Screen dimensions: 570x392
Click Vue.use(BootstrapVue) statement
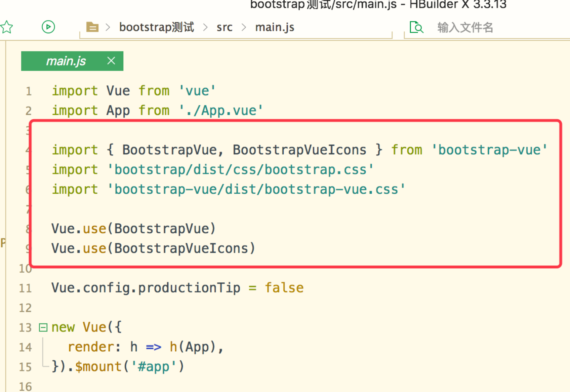point(133,229)
